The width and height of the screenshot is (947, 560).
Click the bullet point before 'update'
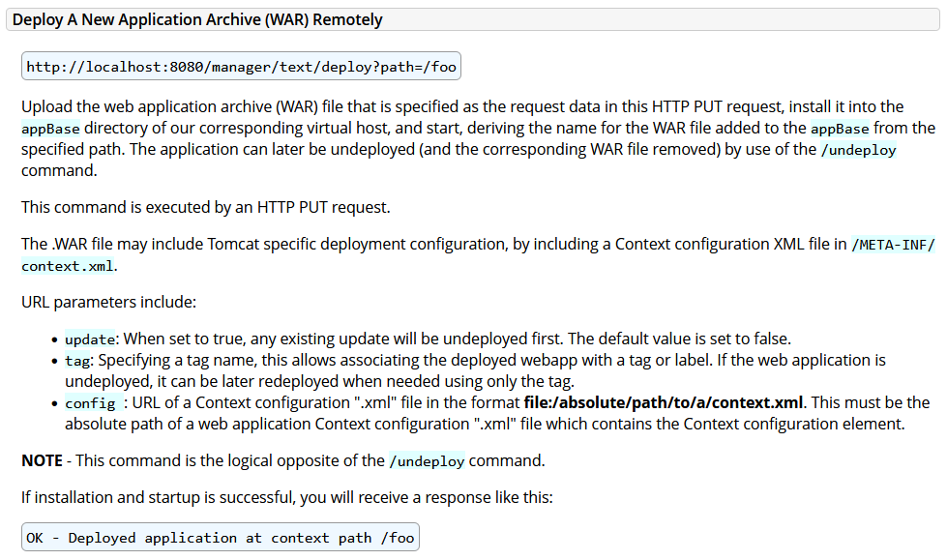54,340
